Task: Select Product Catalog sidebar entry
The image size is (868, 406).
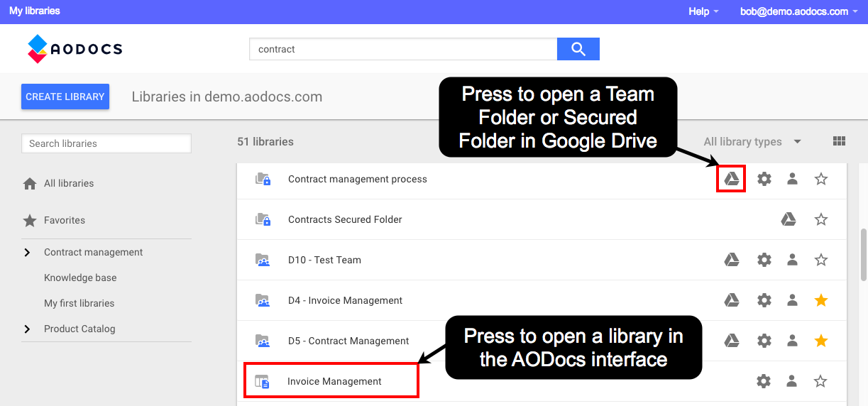Action: (79, 329)
